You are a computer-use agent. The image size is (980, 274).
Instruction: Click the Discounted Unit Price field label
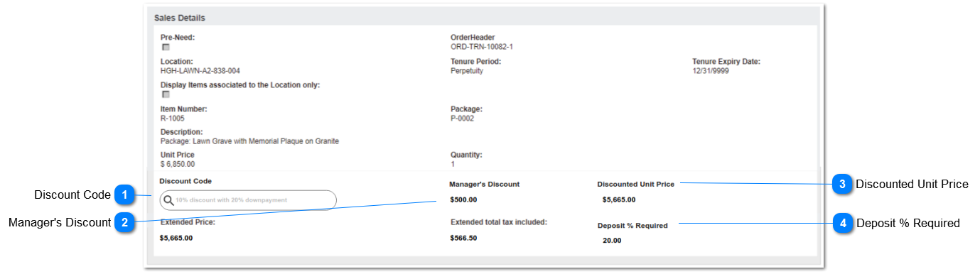point(636,185)
